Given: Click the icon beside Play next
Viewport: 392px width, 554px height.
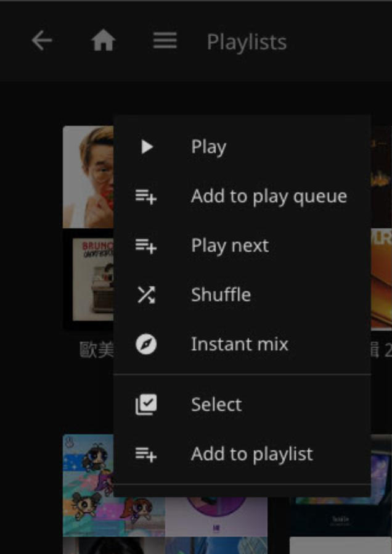Looking at the screenshot, I should click(x=146, y=246).
